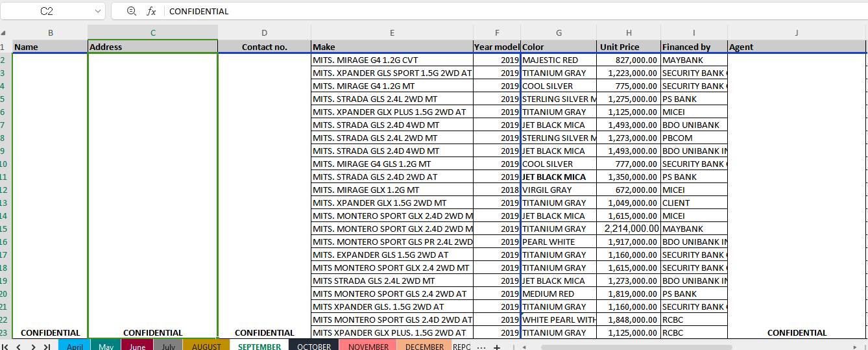
Task: Click the zoom magnifier icon in formula bar
Action: pos(132,11)
